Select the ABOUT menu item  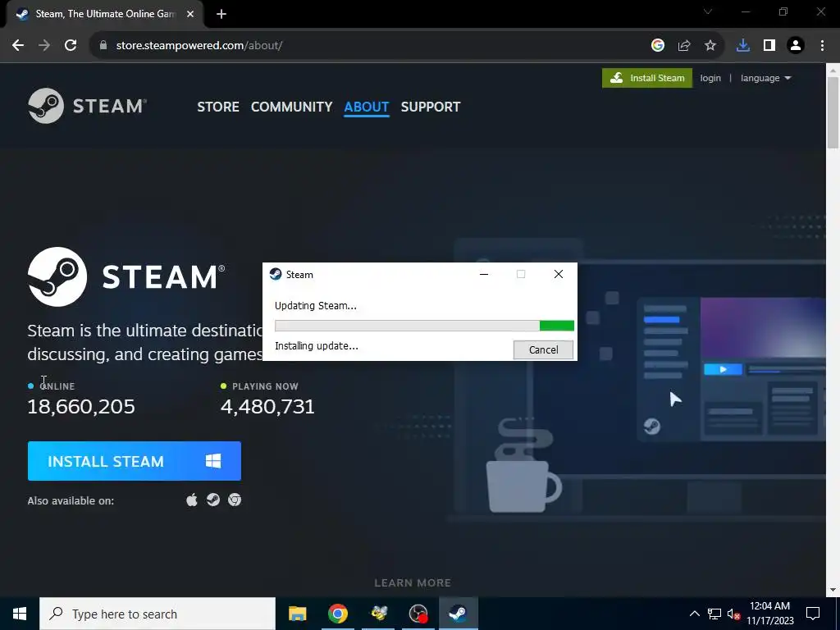367,107
